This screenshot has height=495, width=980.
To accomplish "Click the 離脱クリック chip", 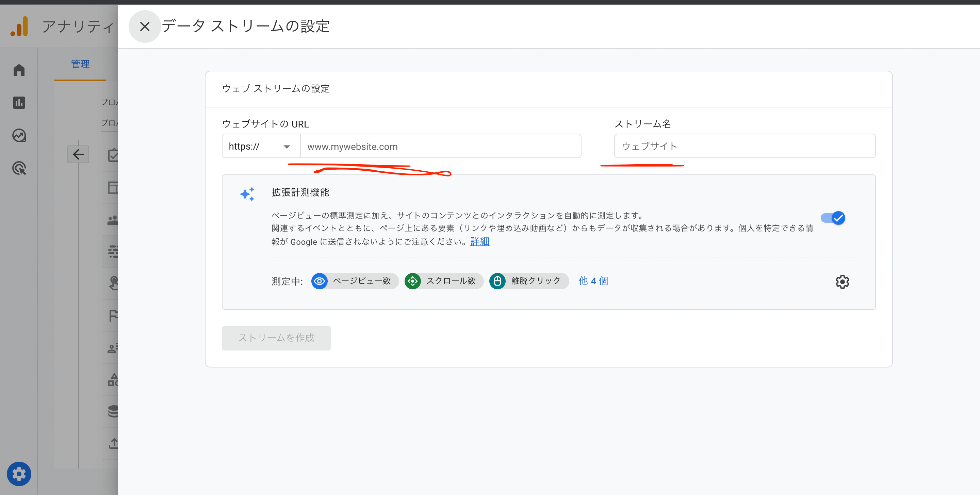I will (529, 281).
